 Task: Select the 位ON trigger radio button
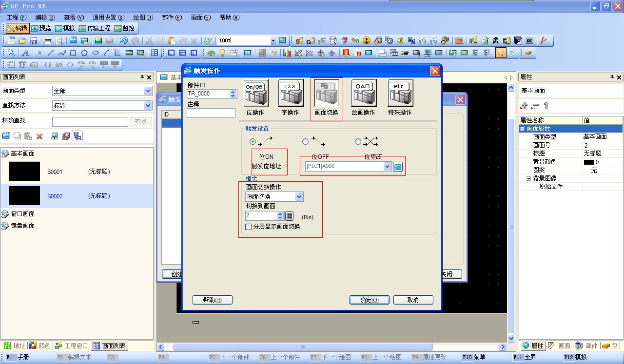tap(253, 142)
